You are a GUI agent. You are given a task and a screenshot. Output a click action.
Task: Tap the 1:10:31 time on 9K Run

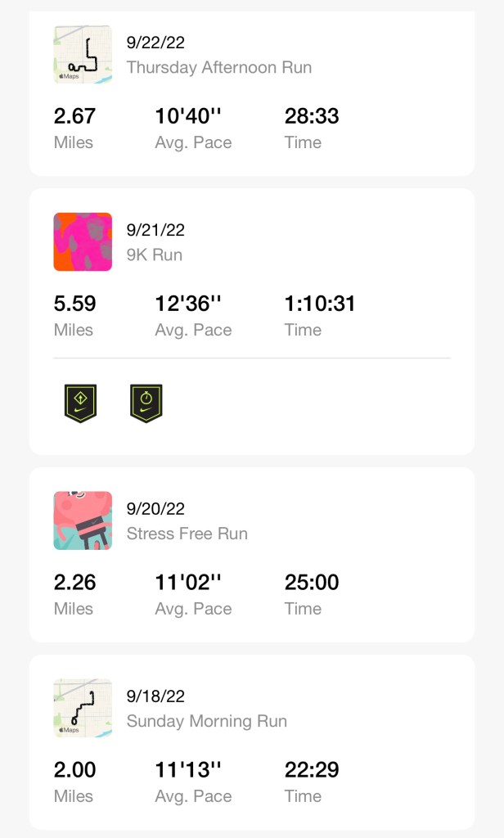click(x=320, y=304)
